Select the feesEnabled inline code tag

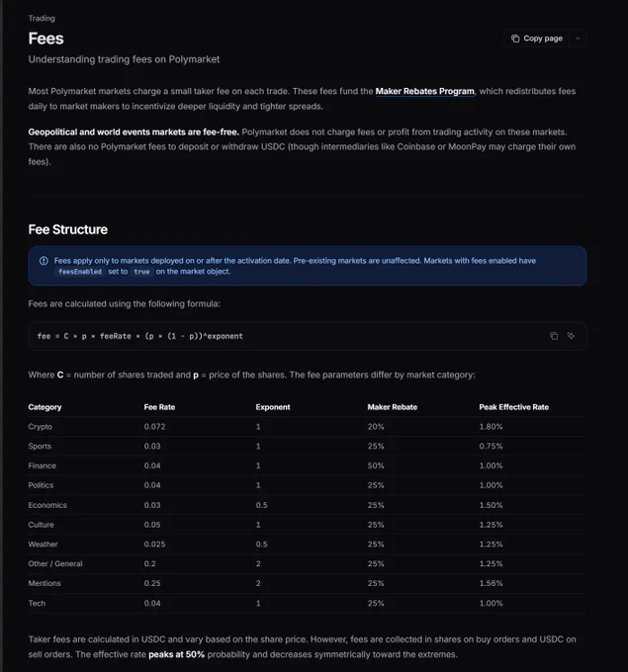coord(80,272)
